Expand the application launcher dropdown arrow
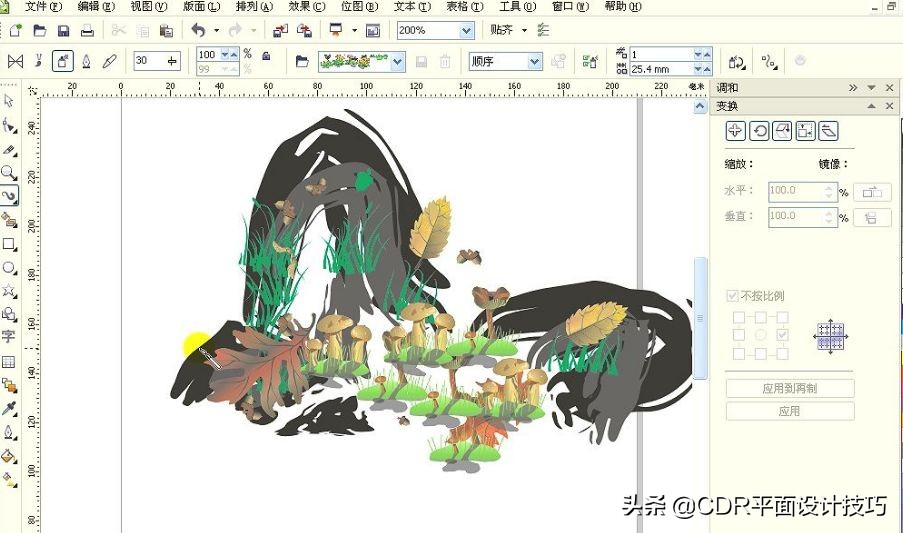This screenshot has width=903, height=533. point(354,30)
